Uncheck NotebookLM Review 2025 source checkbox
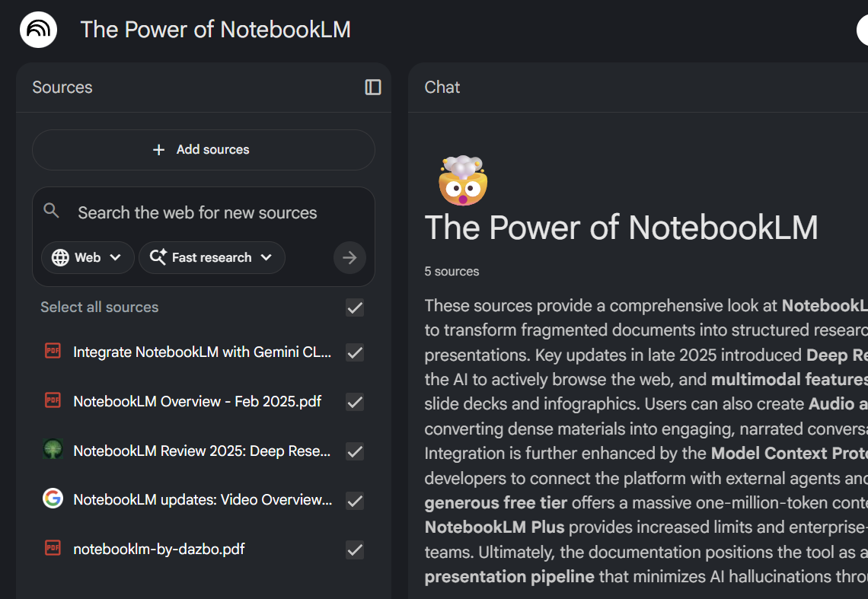This screenshot has width=868, height=599. click(355, 451)
